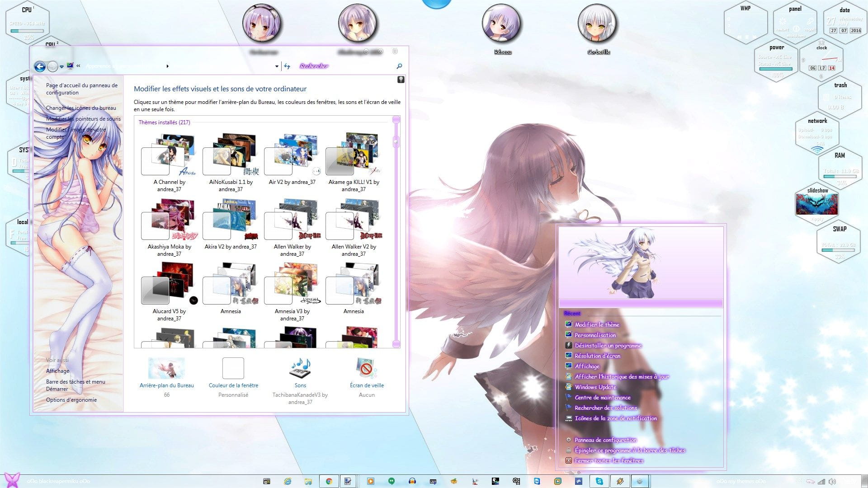
Task: Click the slideshow widget thumbnail
Action: pos(817,205)
